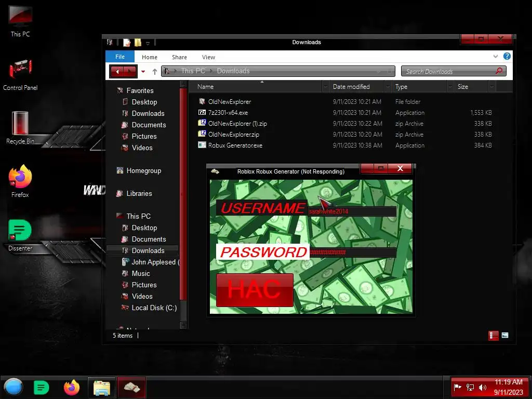
Task: Switch to Robux Generator taskbar button
Action: coord(131,388)
